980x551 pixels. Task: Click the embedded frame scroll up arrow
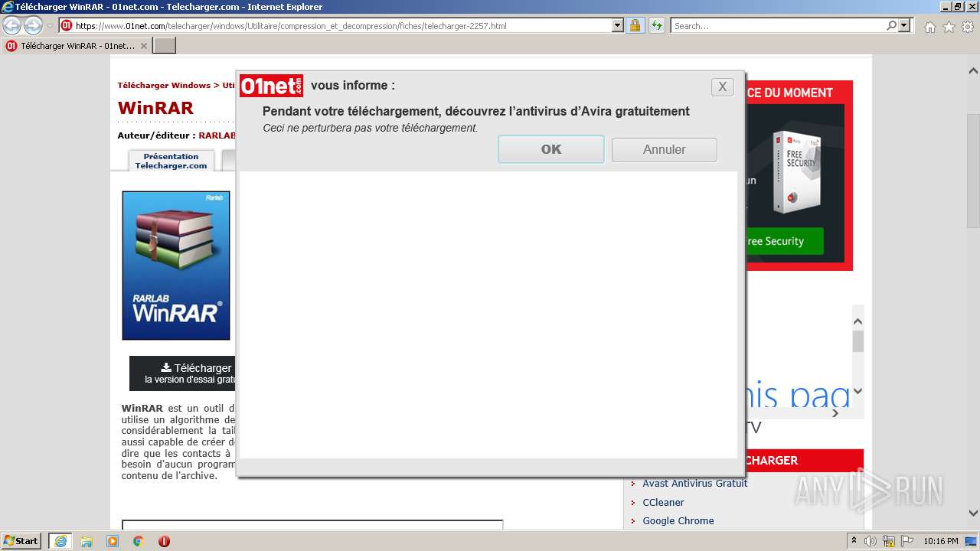pos(857,322)
